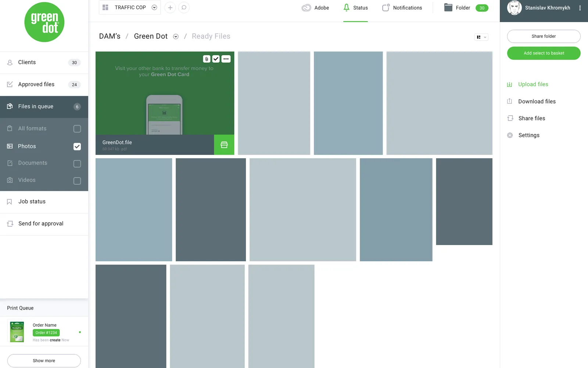Click the grid icon beside TRAFFIC COP

click(105, 7)
